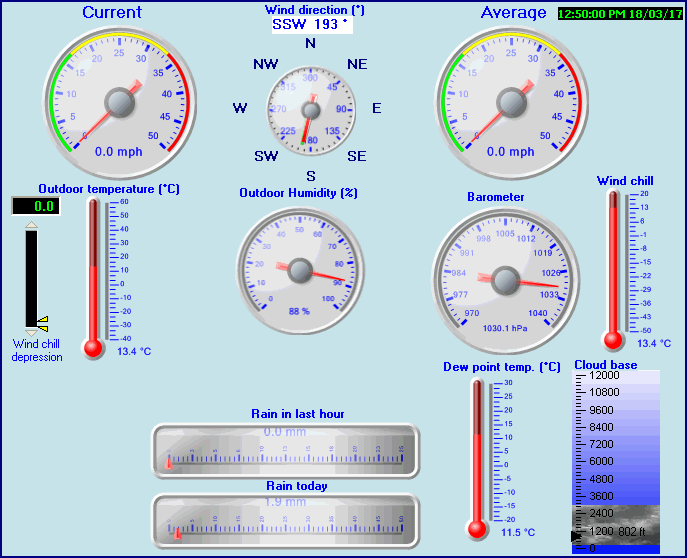Click the 13.4 °C wind chill value
The height and width of the screenshot is (558, 687).
pos(654,343)
